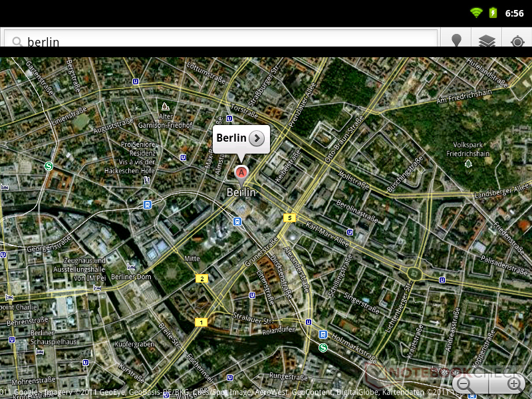Click the Prenzlauer Allee street label
The height and width of the screenshot is (399, 532).
pos(302,105)
